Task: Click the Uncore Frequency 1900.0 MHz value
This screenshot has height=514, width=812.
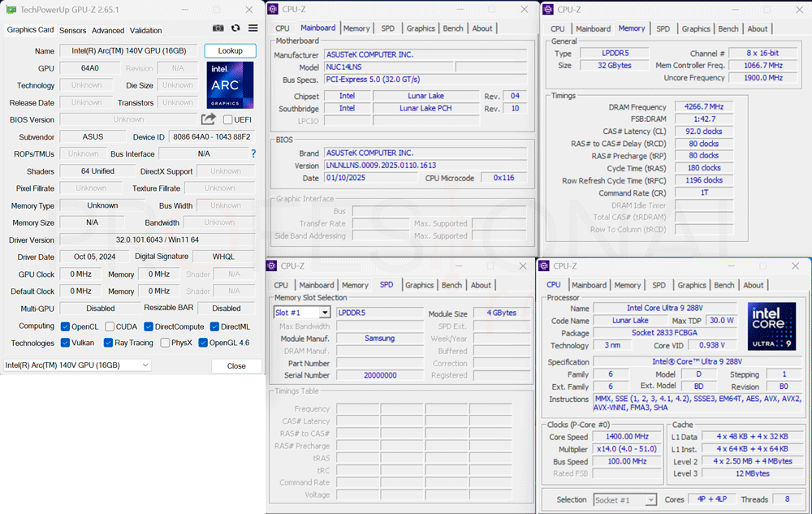Action: (763, 78)
